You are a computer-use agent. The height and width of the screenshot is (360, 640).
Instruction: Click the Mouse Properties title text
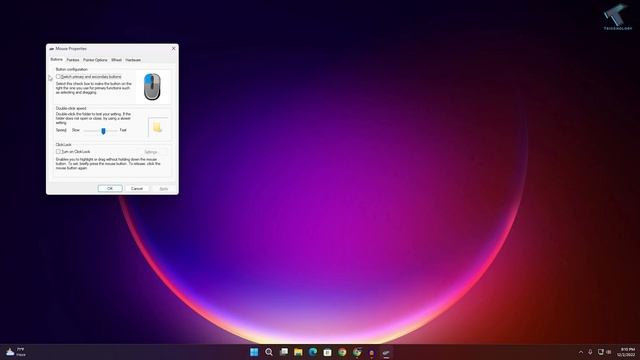(x=71, y=49)
